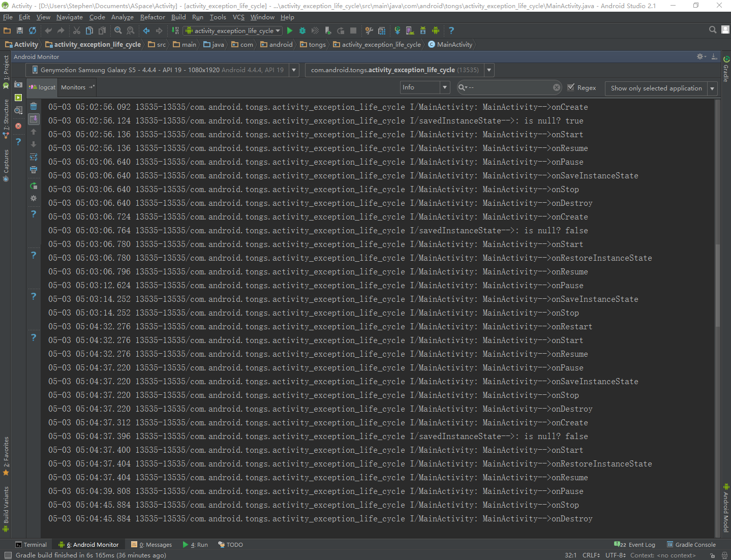
Task: Start debugging with the Debug bug icon
Action: [302, 31]
